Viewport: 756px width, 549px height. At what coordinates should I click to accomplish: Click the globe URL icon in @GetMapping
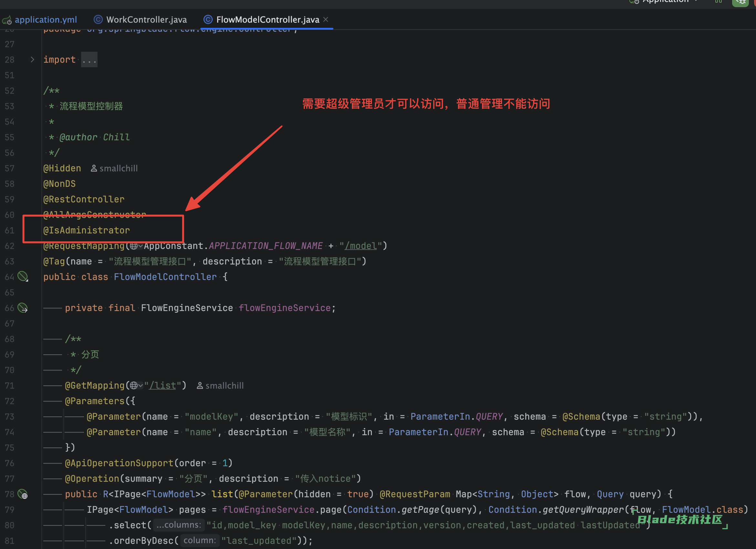pos(134,386)
